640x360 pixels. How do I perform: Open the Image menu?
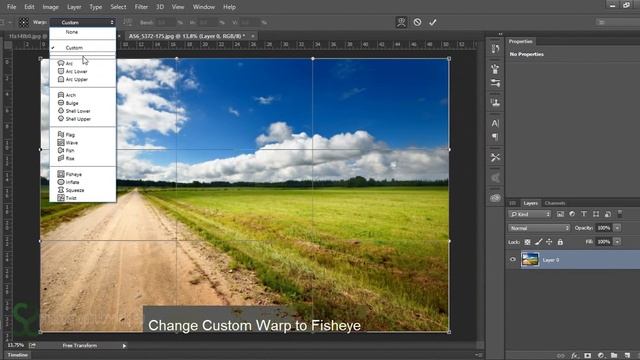[51, 7]
